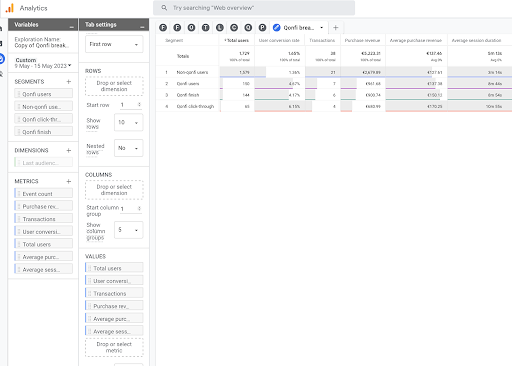Open the First row dropdown

[114, 44]
